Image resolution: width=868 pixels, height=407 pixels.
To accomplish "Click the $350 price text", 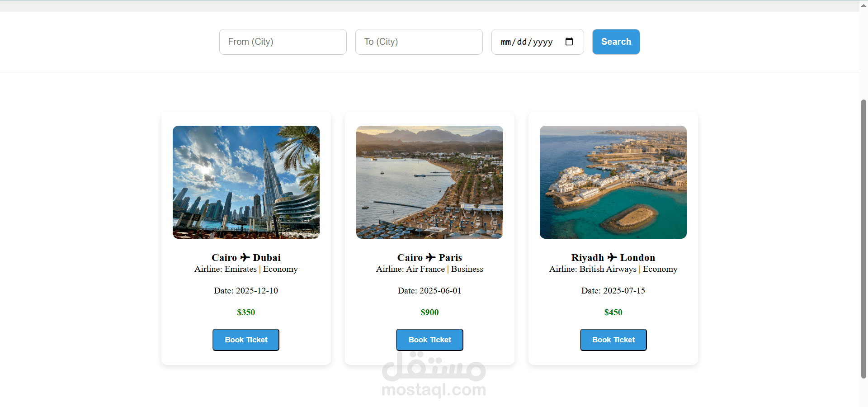I will (246, 312).
